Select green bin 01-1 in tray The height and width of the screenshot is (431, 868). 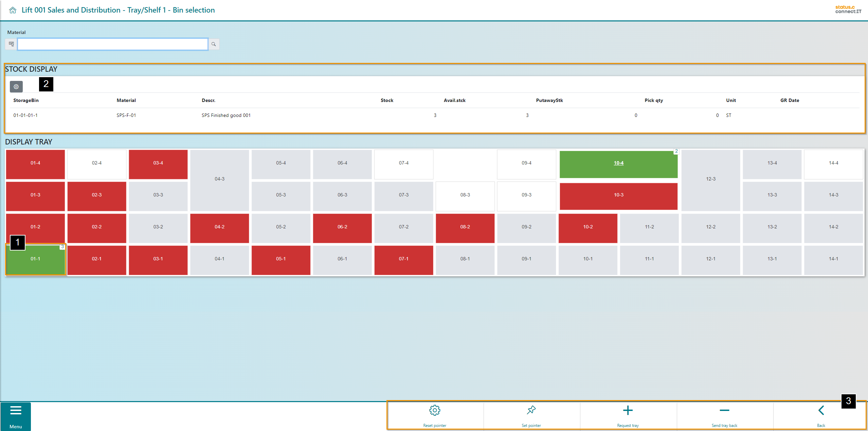pos(35,259)
